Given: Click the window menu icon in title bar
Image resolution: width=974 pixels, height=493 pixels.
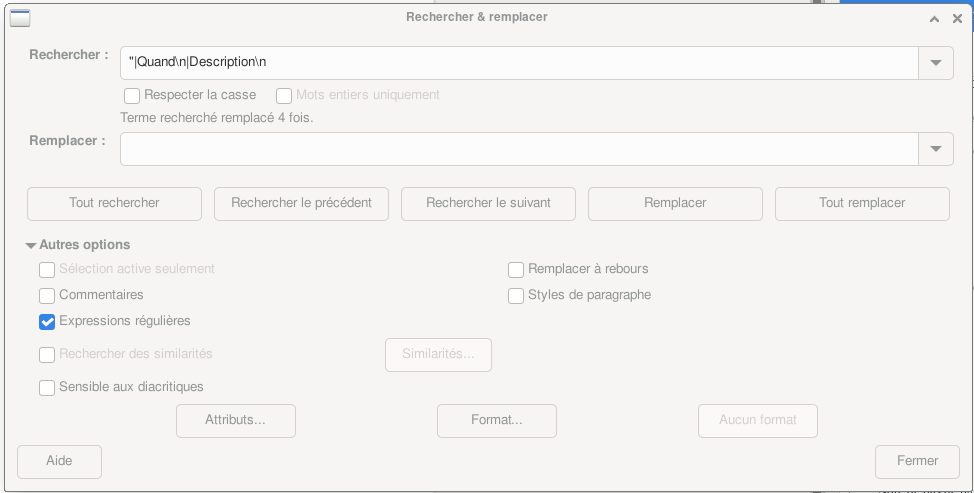Looking at the screenshot, I should click(20, 18).
